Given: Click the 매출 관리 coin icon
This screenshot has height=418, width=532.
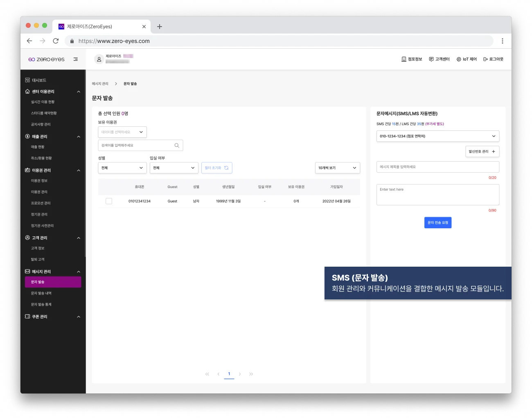Looking at the screenshot, I should coord(27,136).
